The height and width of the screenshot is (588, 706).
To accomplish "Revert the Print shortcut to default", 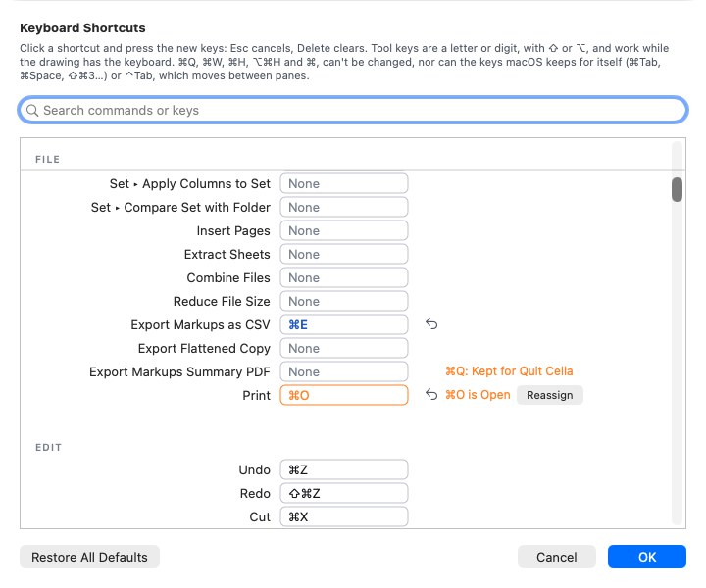I will (431, 395).
